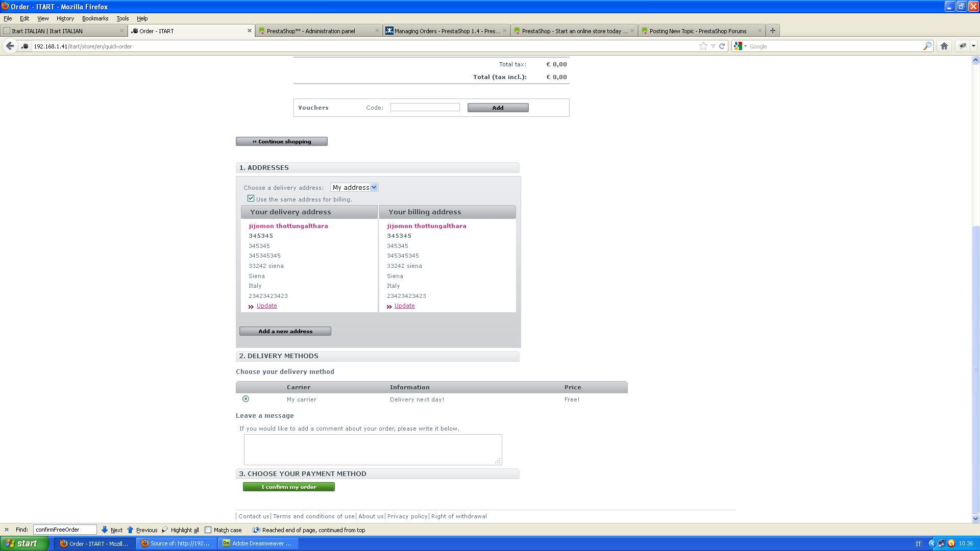Screen dimensions: 980x551
Task: Enable the Match case checkbox
Action: coord(208,530)
